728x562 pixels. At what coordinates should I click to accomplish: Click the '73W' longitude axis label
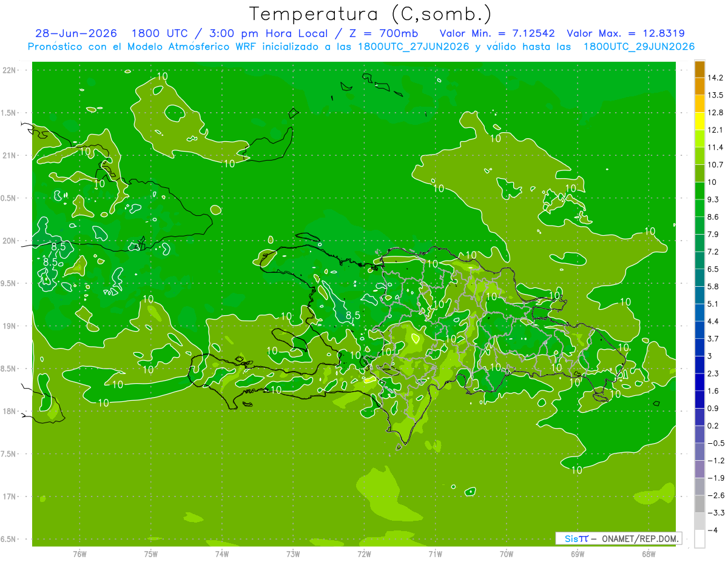click(x=293, y=554)
